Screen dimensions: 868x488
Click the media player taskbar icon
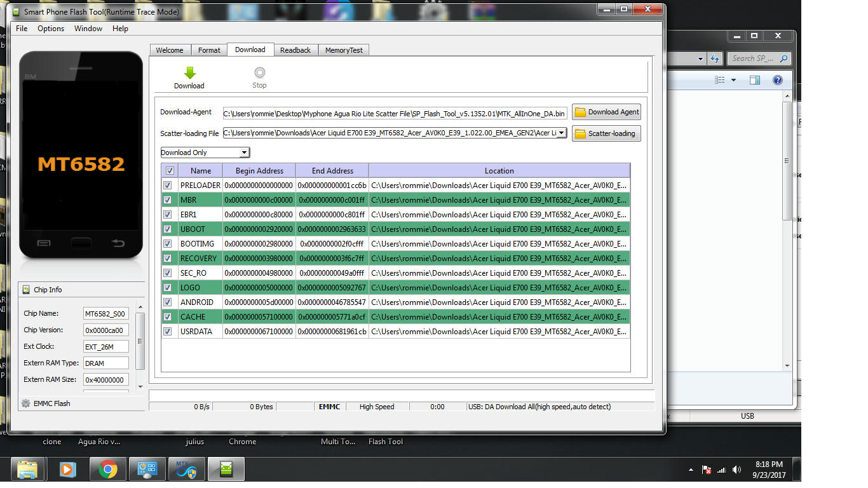(67, 470)
